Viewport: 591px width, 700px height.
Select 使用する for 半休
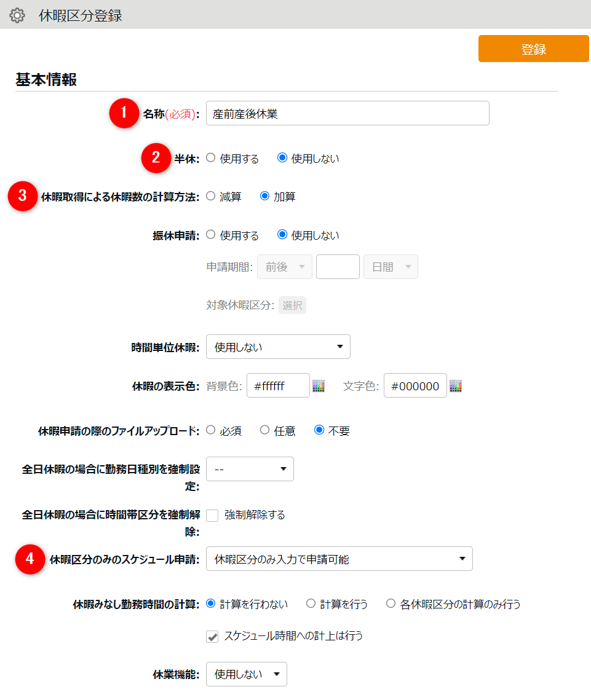pos(211,158)
